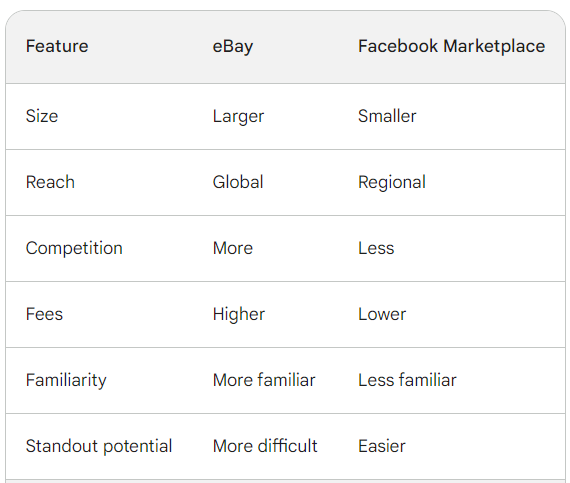The image size is (570, 483).
Task: Click the More difficult cell
Action: (265, 446)
